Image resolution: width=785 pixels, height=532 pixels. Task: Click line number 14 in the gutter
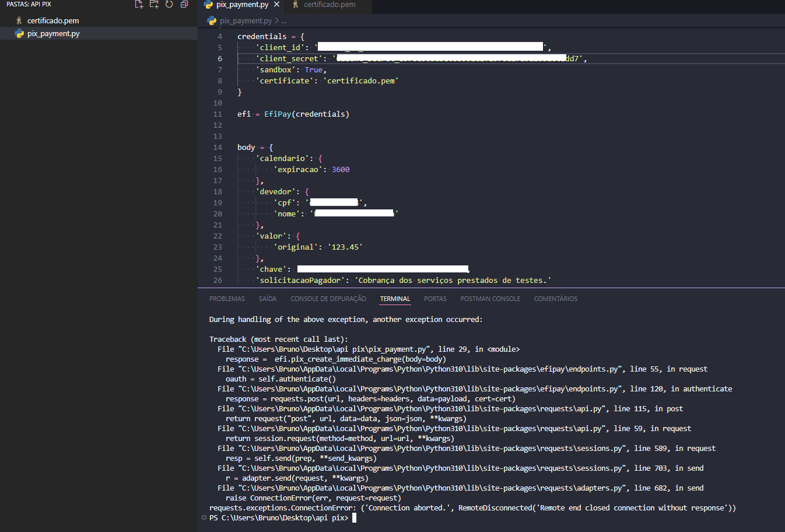[x=218, y=147]
